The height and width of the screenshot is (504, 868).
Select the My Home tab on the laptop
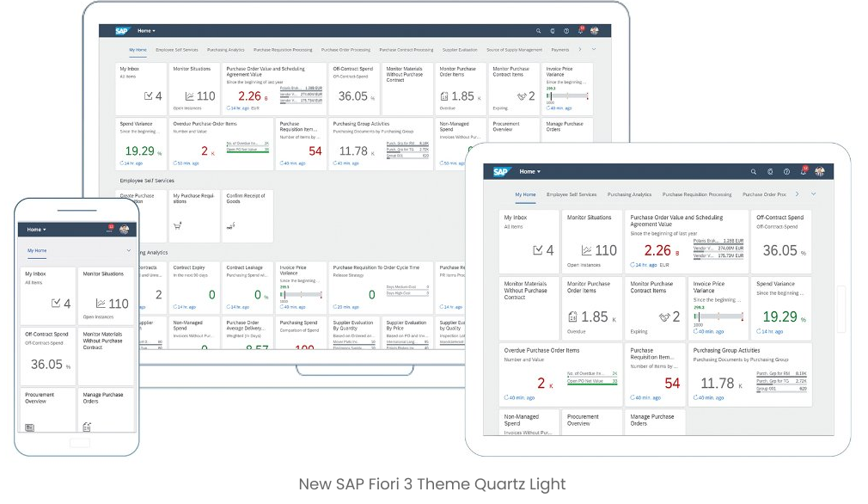[138, 50]
